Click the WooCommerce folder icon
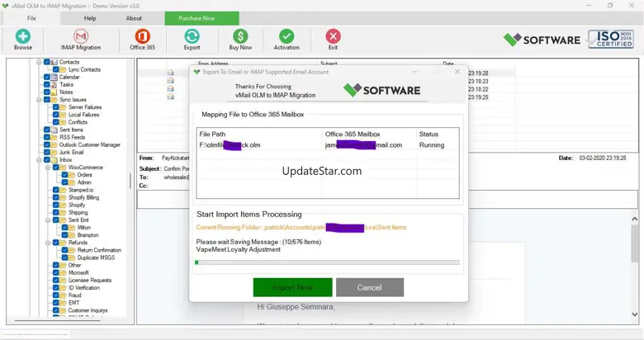This screenshot has height=340, width=644. 63,168
